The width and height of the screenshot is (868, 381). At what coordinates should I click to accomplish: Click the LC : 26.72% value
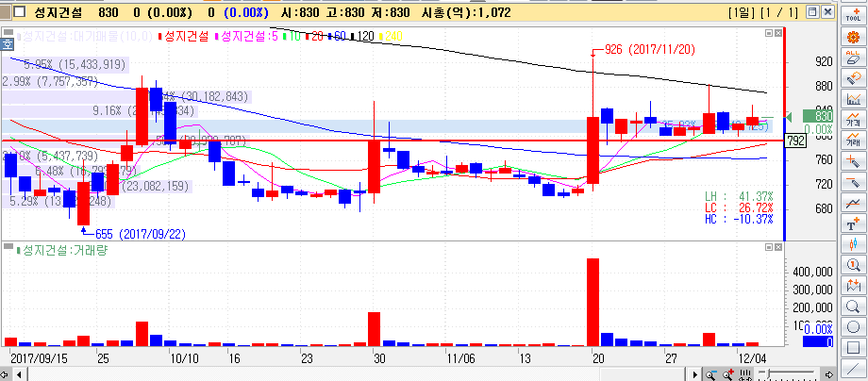pos(739,207)
